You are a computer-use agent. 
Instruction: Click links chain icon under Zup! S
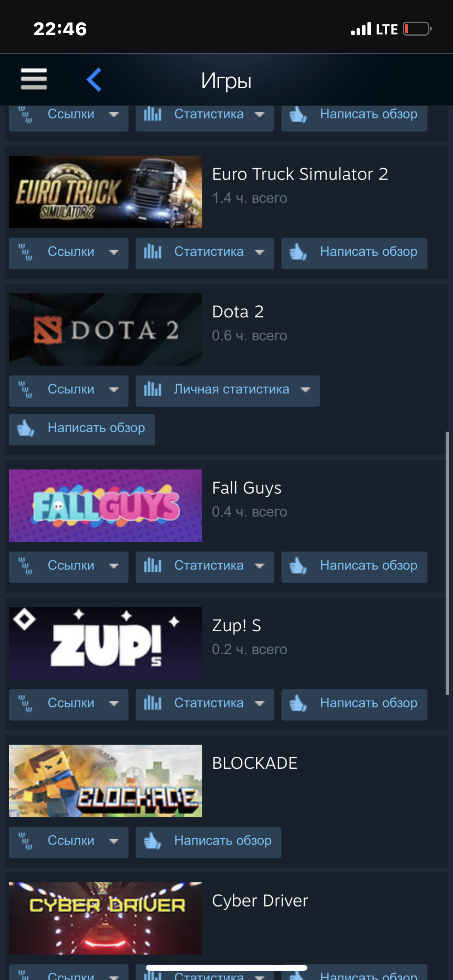(x=26, y=704)
